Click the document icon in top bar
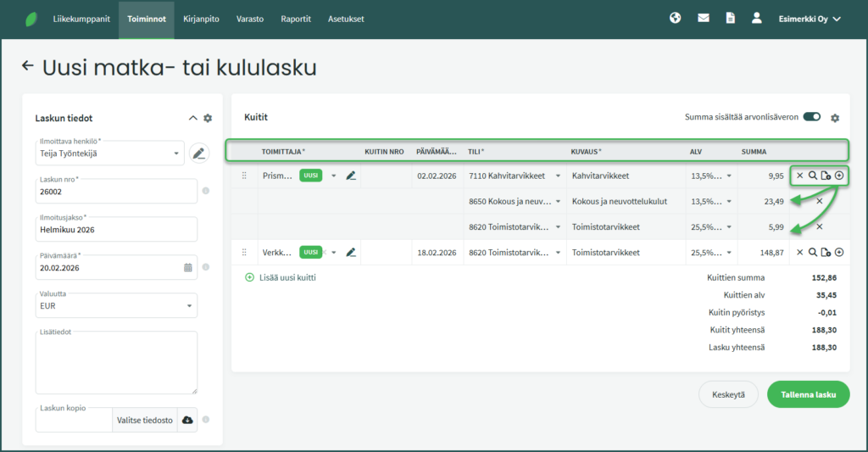 coord(730,18)
